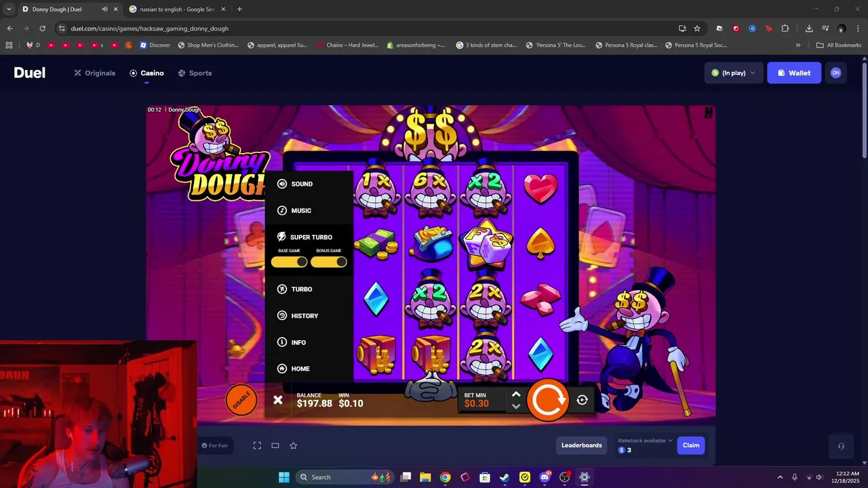Open the Shop Men's Clothing bookmark
The height and width of the screenshot is (488, 868).
pyautogui.click(x=208, y=45)
